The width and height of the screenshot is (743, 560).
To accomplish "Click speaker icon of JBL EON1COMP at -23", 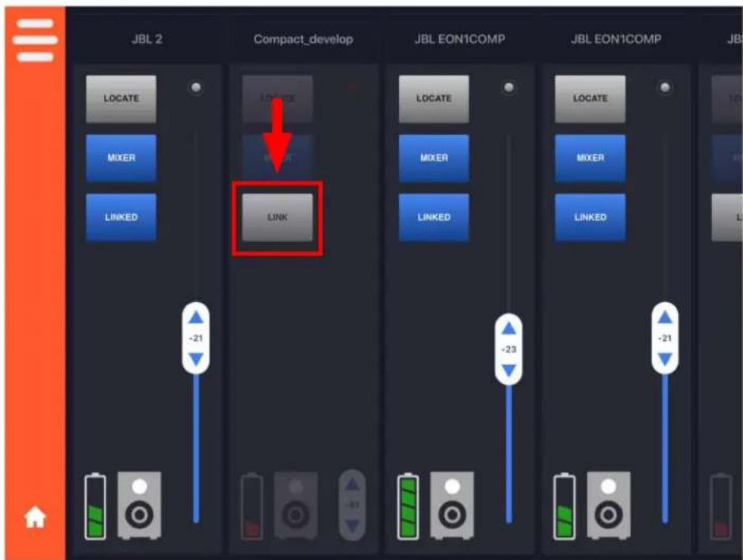I will (452, 505).
